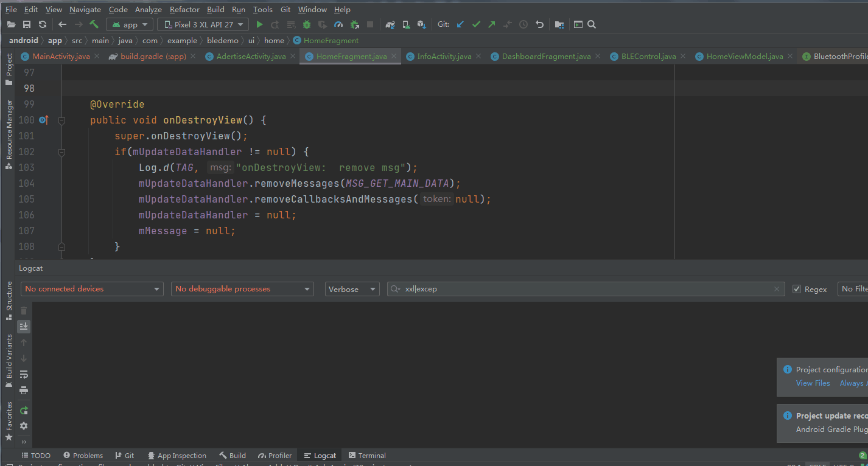The width and height of the screenshot is (868, 466).
Task: Uncheck the Regex checkbox
Action: (797, 289)
